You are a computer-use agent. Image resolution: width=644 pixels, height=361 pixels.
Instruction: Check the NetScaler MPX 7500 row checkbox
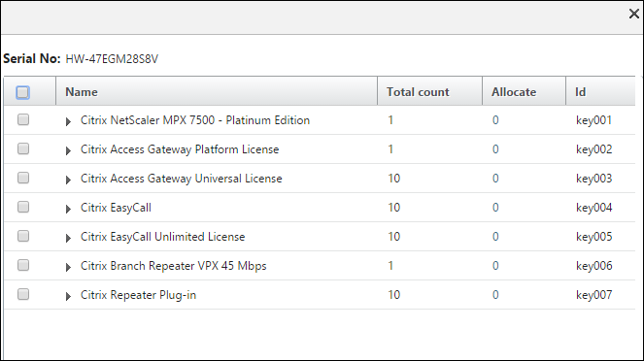[x=23, y=119]
